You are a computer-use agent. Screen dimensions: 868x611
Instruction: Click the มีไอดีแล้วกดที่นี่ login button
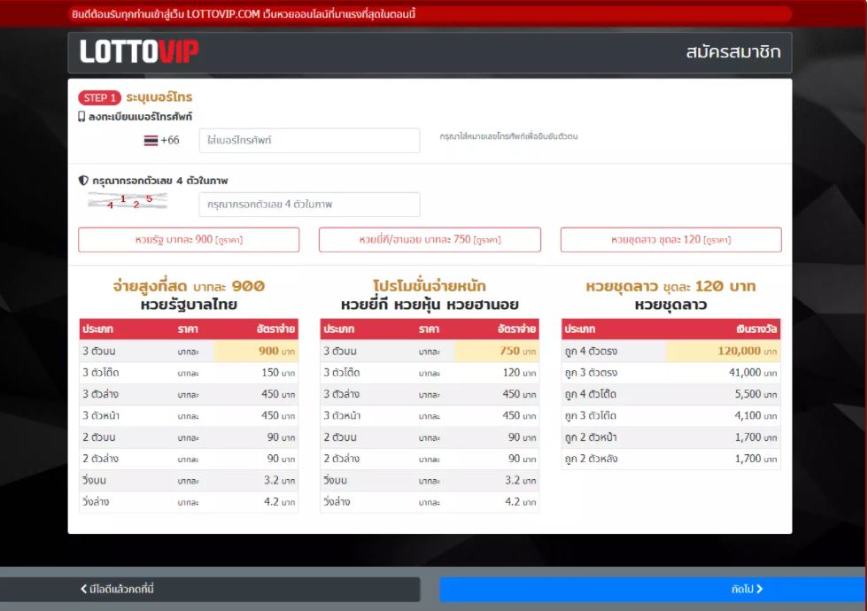click(x=210, y=590)
